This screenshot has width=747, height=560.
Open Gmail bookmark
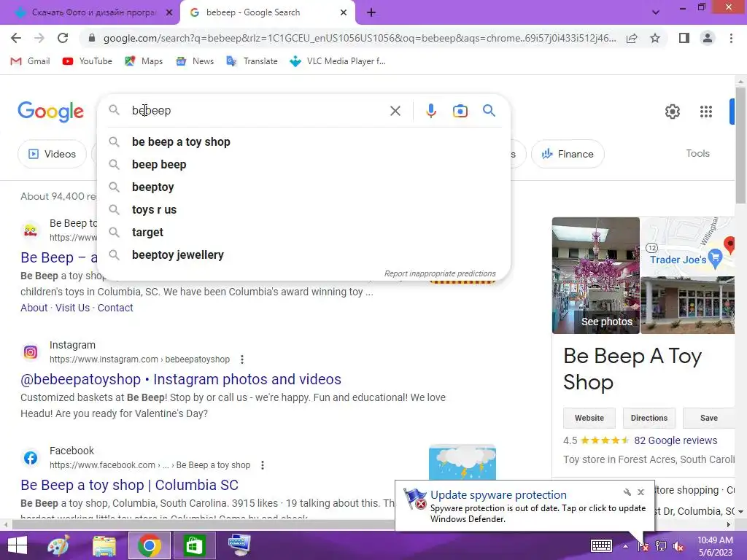pyautogui.click(x=31, y=61)
